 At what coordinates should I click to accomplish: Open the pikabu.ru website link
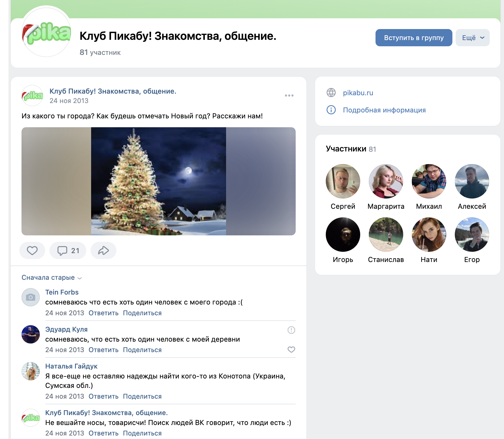[x=358, y=93]
